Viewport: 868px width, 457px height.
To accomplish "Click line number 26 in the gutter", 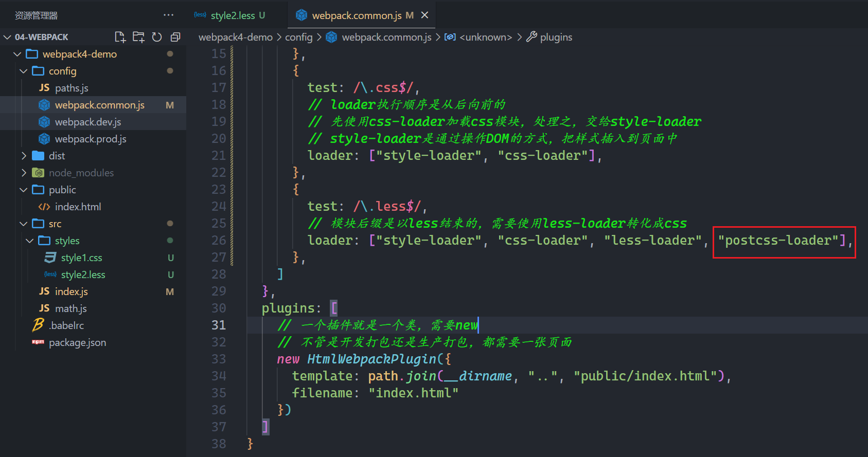I will (x=219, y=241).
